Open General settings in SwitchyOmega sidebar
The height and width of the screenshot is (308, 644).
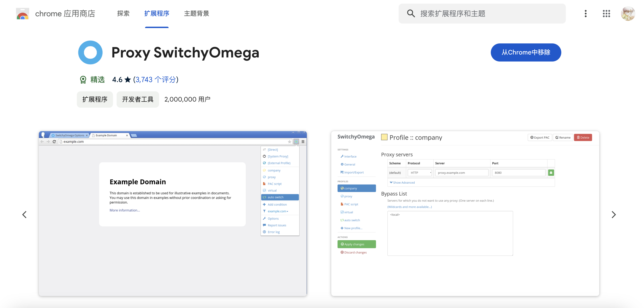click(348, 164)
